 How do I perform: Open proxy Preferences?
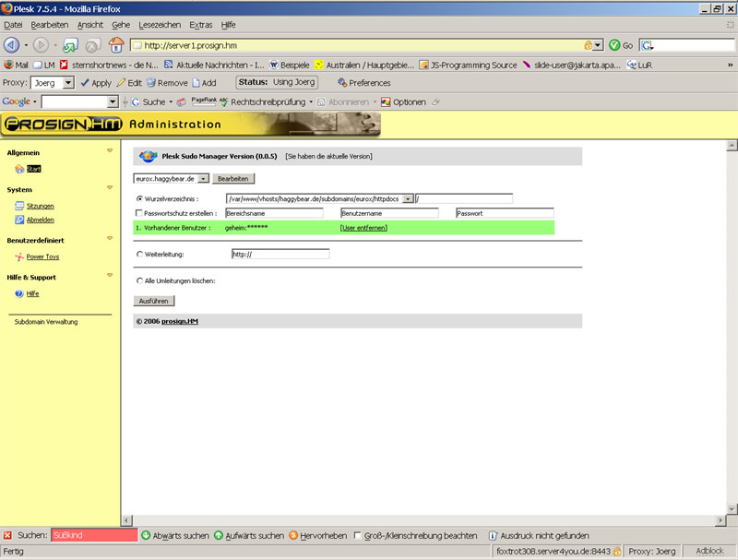(364, 83)
